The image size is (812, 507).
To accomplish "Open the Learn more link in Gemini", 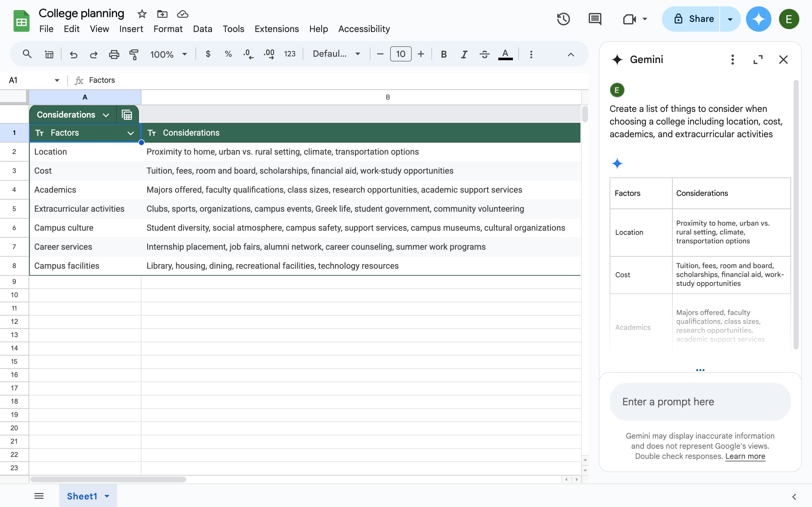I will [746, 456].
